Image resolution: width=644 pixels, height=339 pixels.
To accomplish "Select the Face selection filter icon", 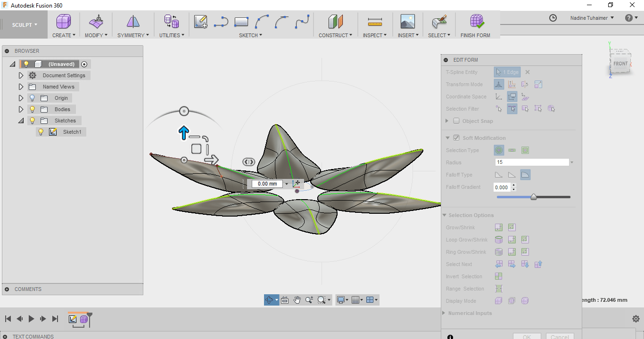I will click(x=525, y=109).
